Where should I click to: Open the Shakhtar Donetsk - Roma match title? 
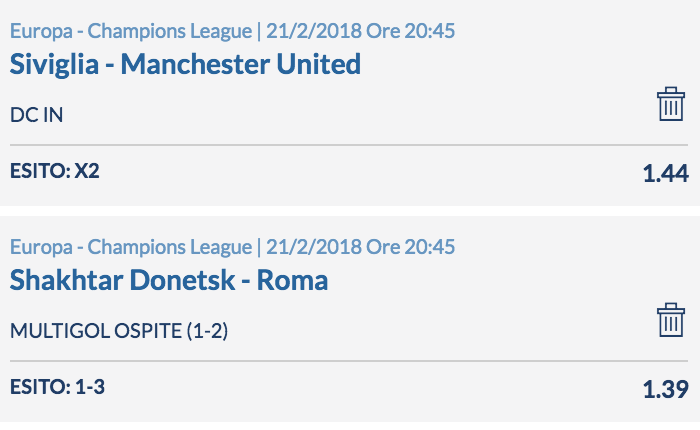[169, 280]
